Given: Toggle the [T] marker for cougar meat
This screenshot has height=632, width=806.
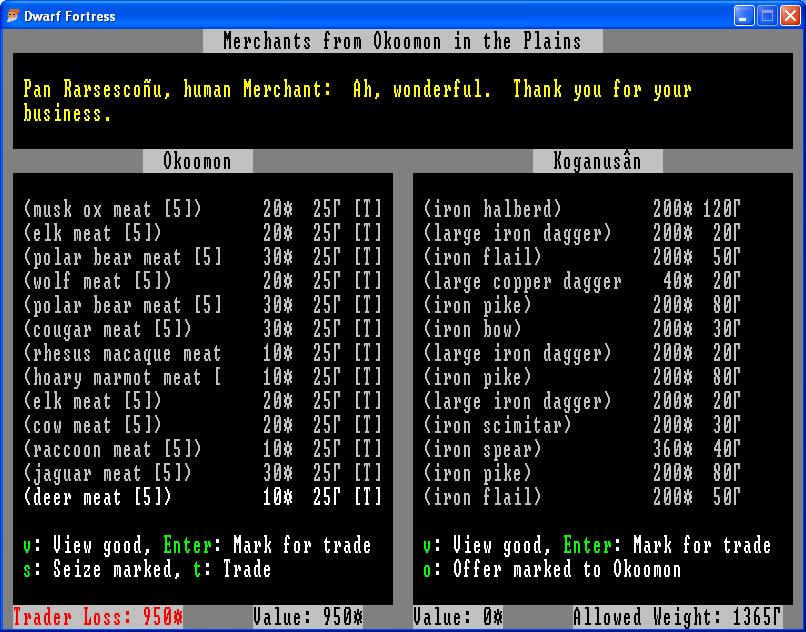Looking at the screenshot, I should (368, 329).
